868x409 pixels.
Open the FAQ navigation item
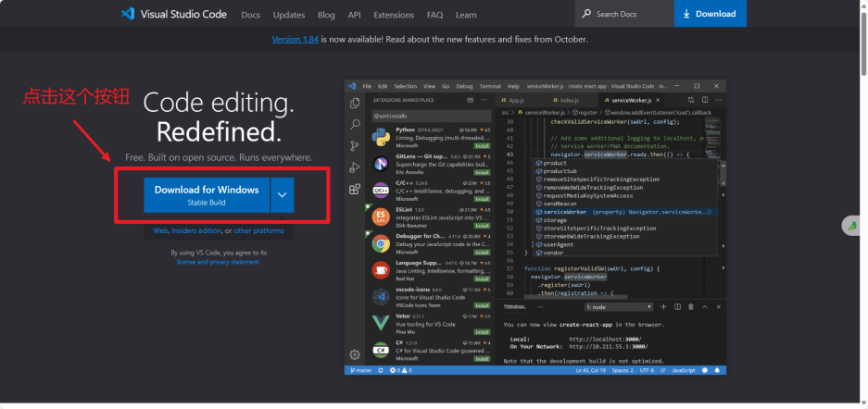pyautogui.click(x=435, y=15)
